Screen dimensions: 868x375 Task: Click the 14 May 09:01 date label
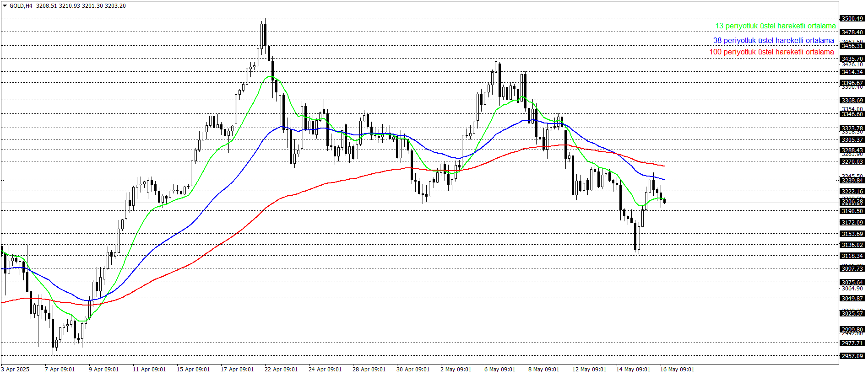(633, 370)
